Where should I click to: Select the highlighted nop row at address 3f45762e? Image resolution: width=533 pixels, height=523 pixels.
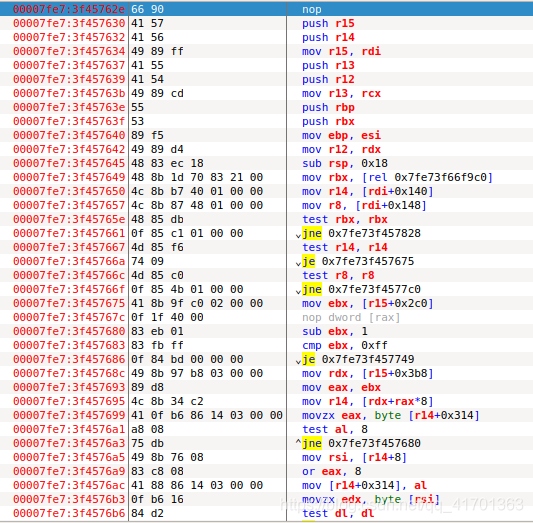266,9
